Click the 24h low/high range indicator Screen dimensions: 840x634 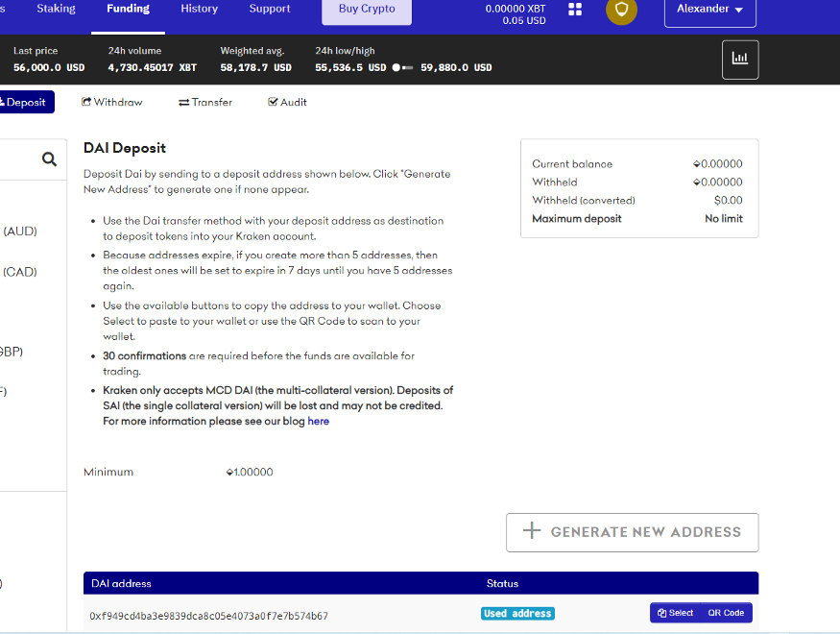point(402,67)
